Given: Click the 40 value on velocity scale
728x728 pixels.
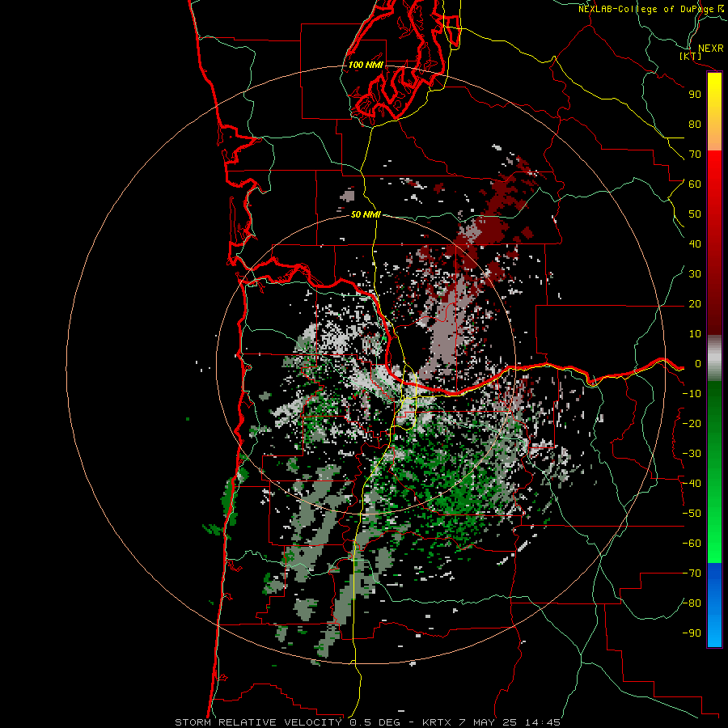Looking at the screenshot, I should pyautogui.click(x=695, y=244).
